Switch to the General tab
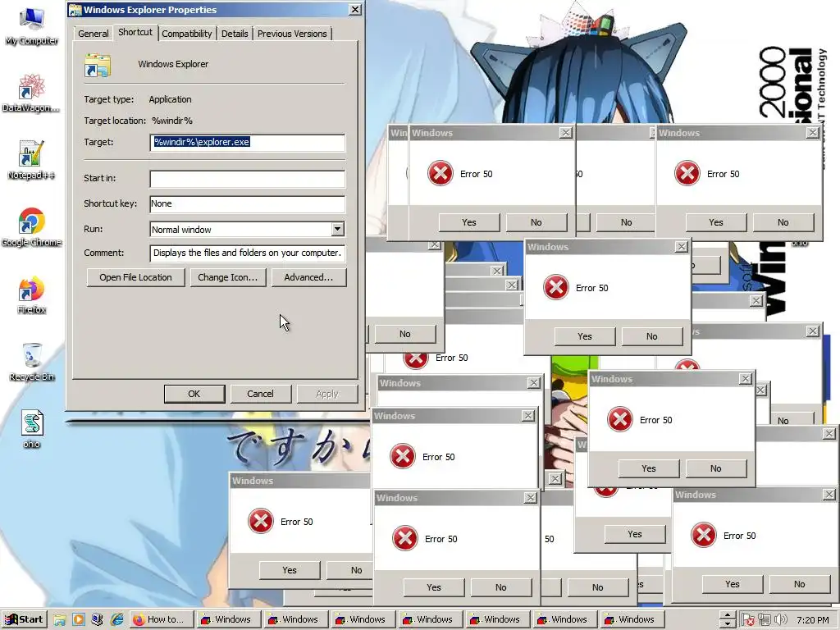The height and width of the screenshot is (630, 840). [94, 34]
